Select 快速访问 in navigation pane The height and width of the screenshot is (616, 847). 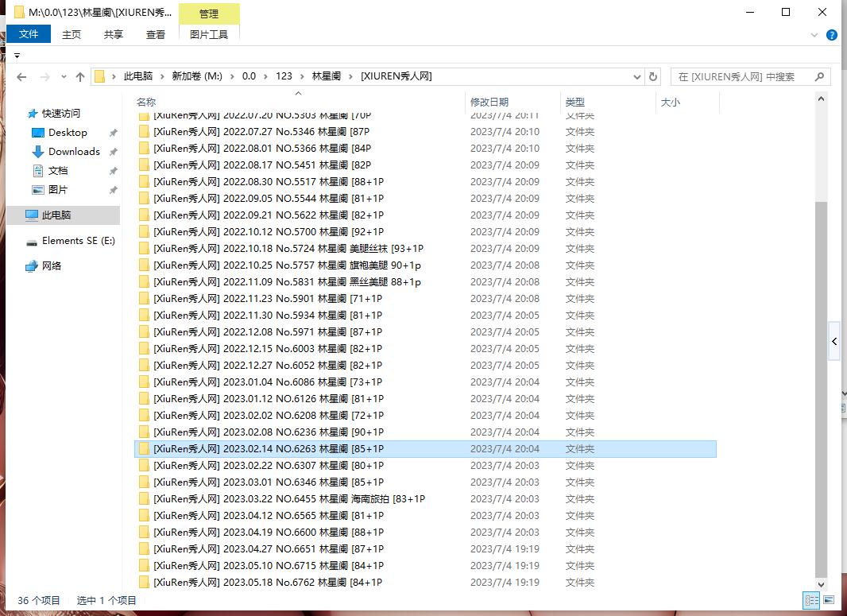pos(60,113)
